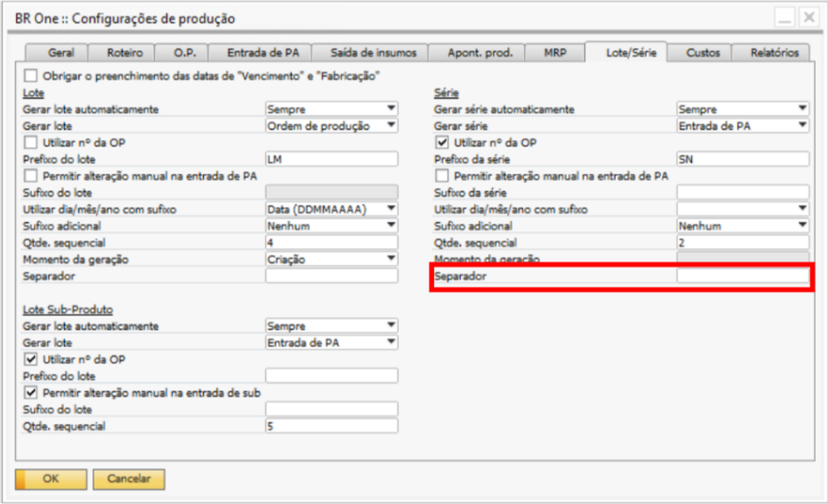Screen dimensions: 828x504
Task: Click the Prefixo do lote field with LM
Action: (330, 159)
